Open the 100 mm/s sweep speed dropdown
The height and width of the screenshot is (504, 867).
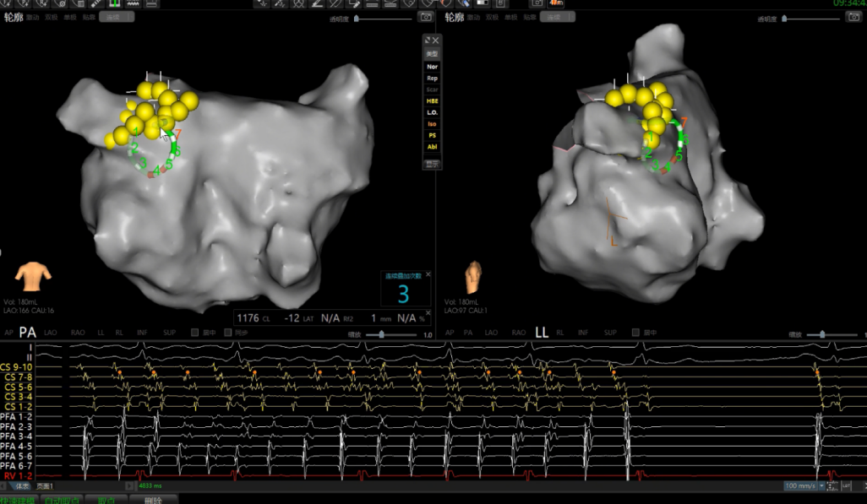(804, 486)
